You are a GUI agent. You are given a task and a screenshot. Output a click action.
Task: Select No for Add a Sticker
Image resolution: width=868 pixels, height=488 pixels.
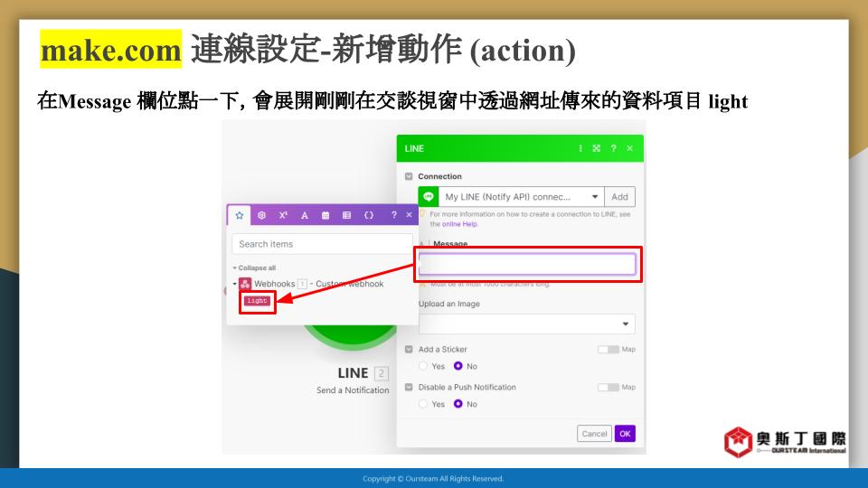[458, 366]
